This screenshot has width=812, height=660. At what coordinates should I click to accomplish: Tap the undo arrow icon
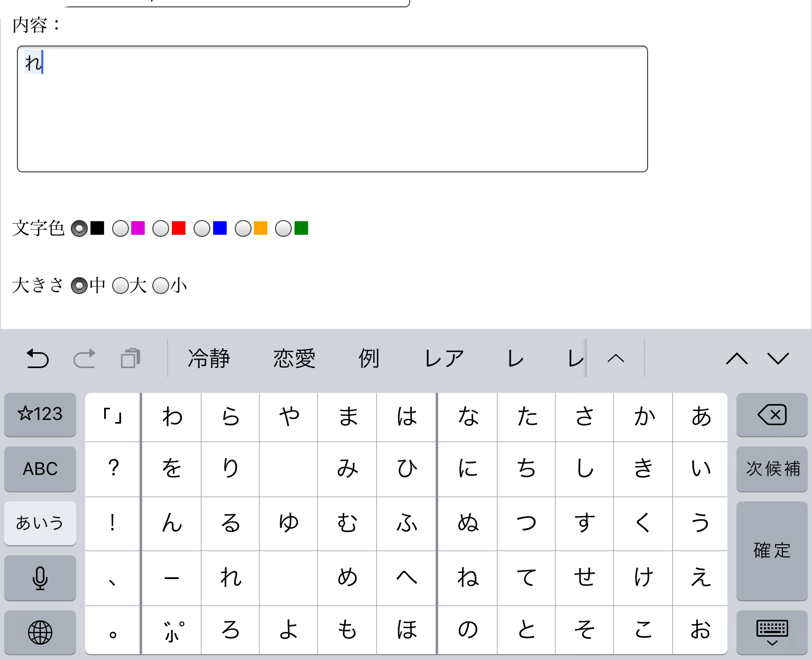click(x=38, y=359)
